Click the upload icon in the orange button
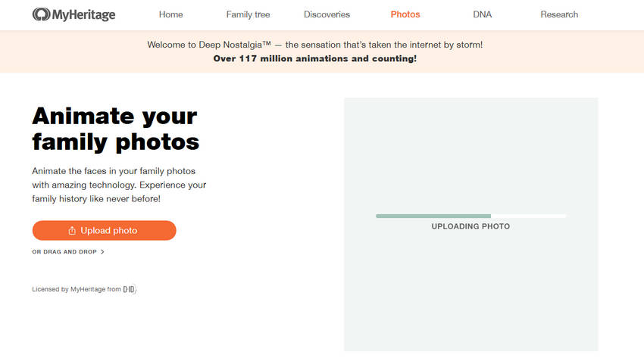The image size is (644, 358). pyautogui.click(x=72, y=230)
